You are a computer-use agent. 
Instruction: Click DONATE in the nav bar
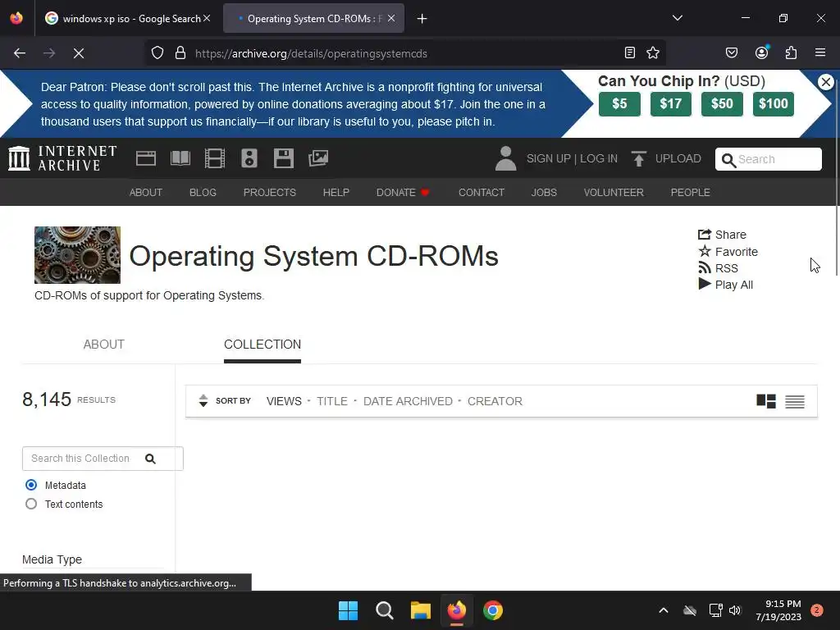[403, 192]
